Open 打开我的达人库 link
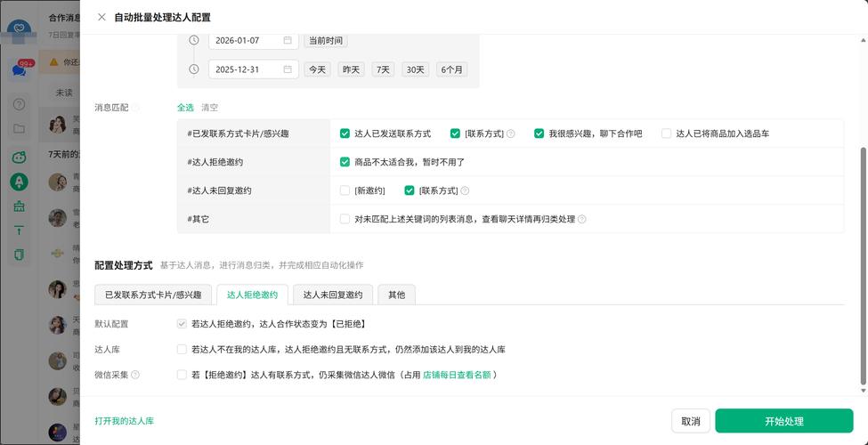Viewport: 868px width, 445px height. [x=124, y=421]
